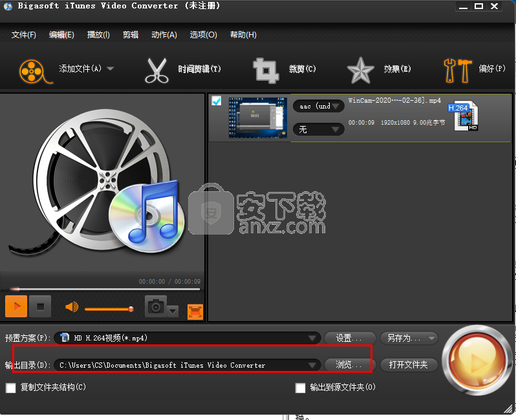Screen dimensions: 516x420
Task: Open the 帮助(H) menu
Action: 243,34
